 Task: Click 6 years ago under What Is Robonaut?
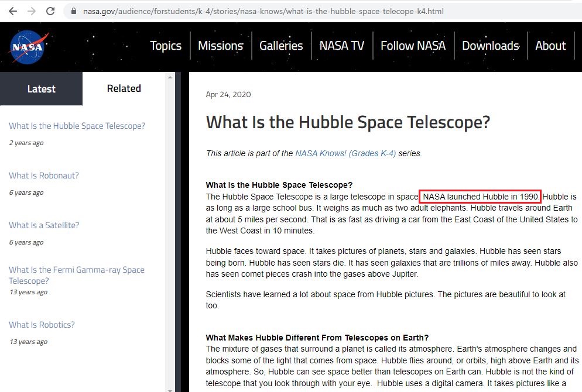26,192
